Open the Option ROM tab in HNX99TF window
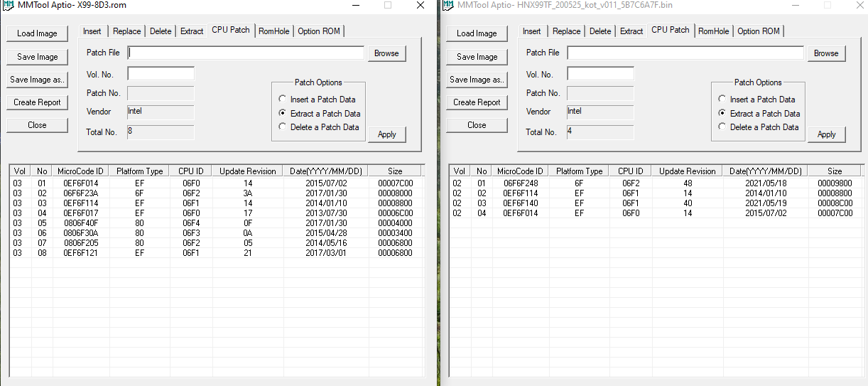The width and height of the screenshot is (868, 386). (x=759, y=31)
